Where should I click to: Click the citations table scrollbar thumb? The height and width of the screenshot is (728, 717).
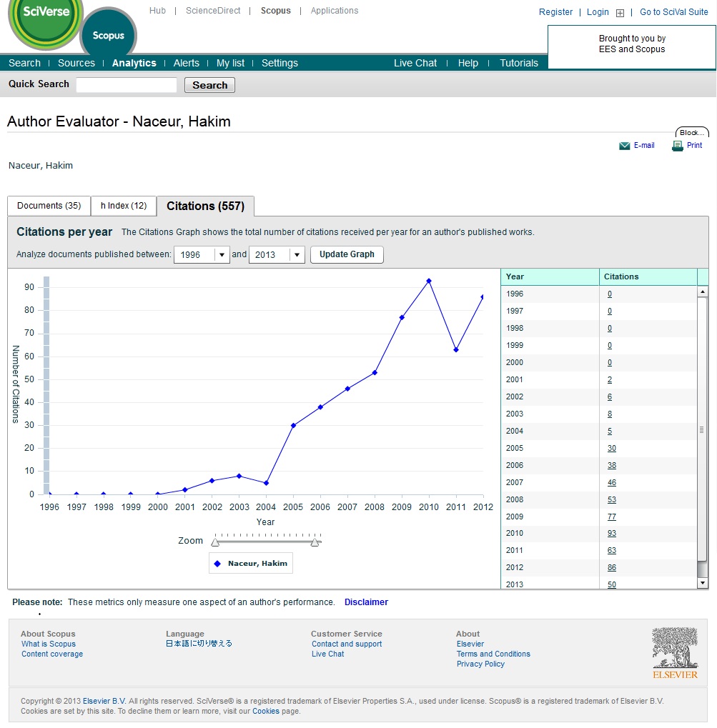(x=702, y=429)
